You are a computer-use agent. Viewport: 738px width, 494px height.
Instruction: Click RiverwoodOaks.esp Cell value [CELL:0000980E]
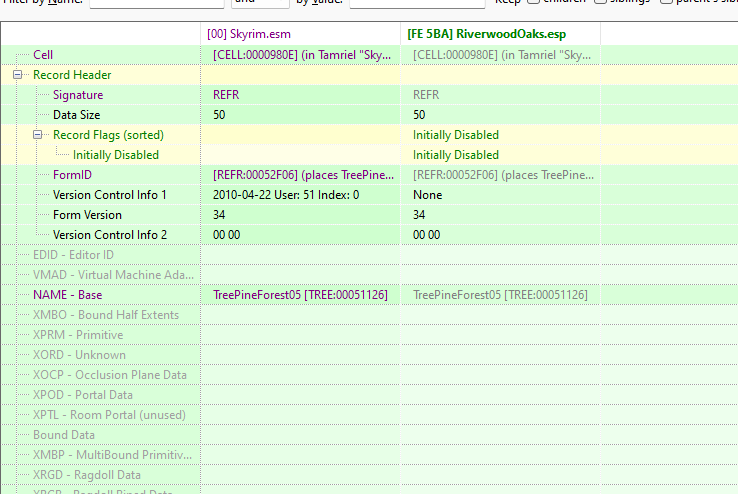(x=501, y=55)
